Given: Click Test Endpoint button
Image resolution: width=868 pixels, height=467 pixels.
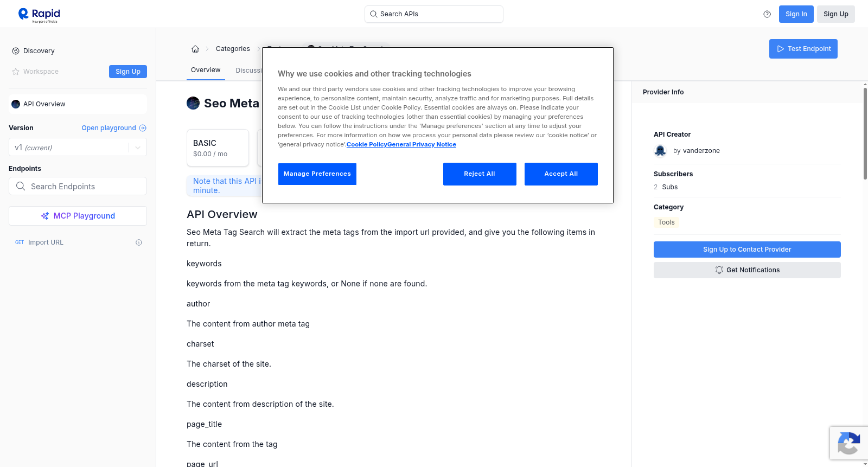Looking at the screenshot, I should [803, 49].
